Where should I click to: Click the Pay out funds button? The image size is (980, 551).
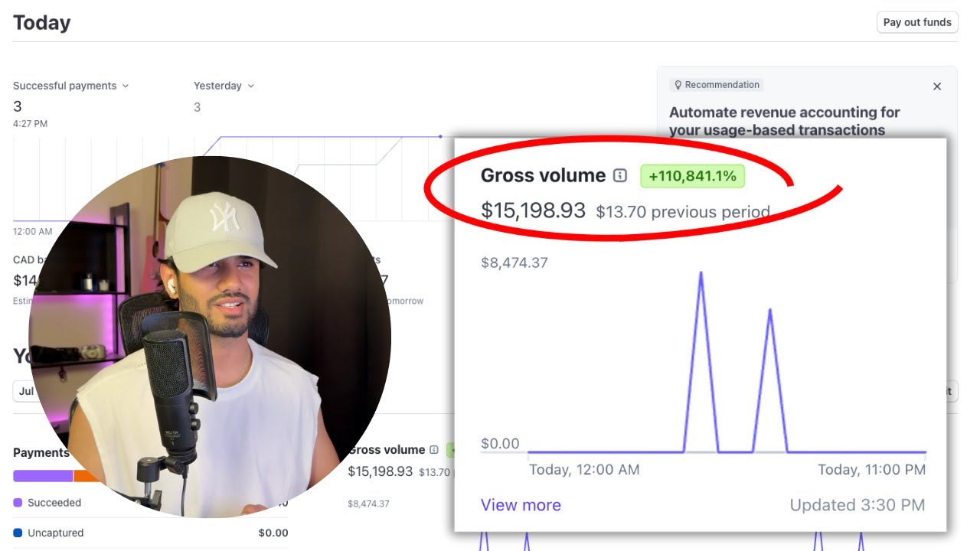click(917, 22)
